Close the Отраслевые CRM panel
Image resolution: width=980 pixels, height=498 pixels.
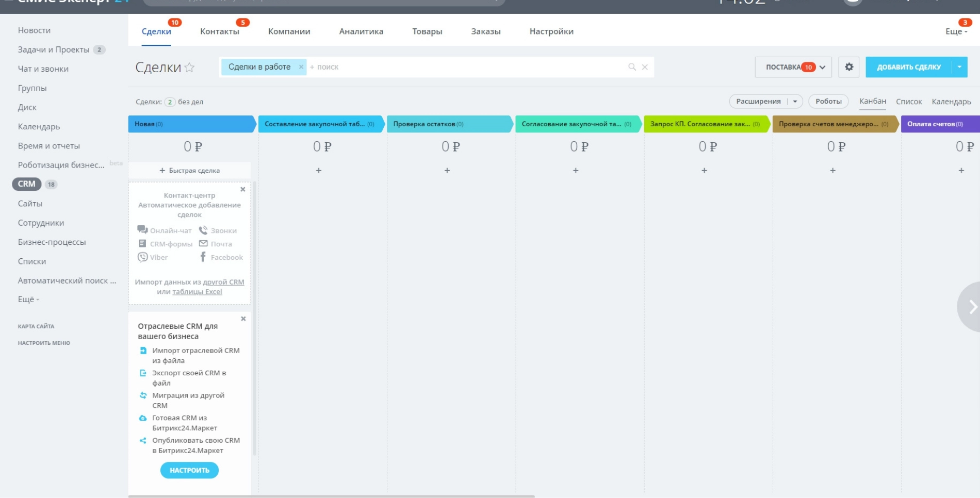(x=243, y=319)
